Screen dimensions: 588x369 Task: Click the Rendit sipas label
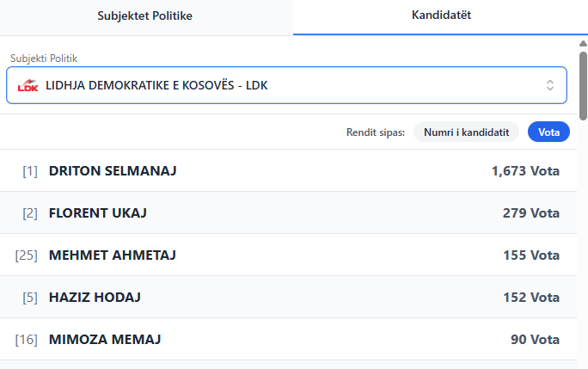click(x=375, y=132)
